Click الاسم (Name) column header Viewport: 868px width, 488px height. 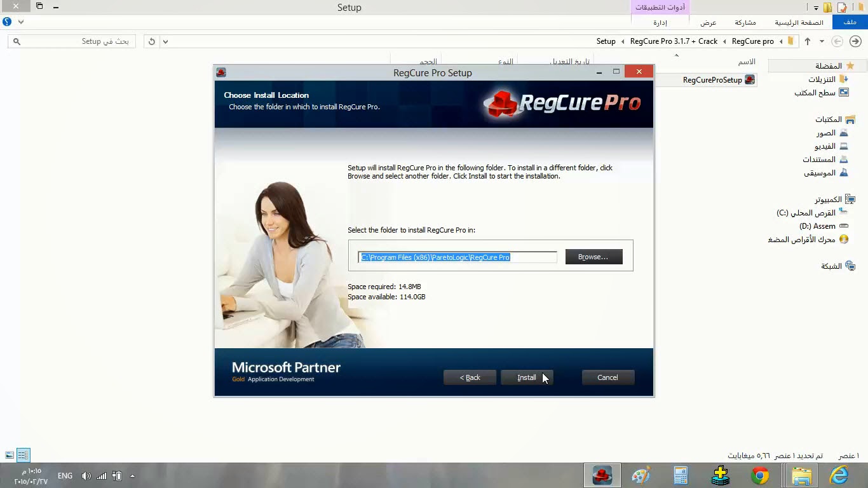click(746, 62)
